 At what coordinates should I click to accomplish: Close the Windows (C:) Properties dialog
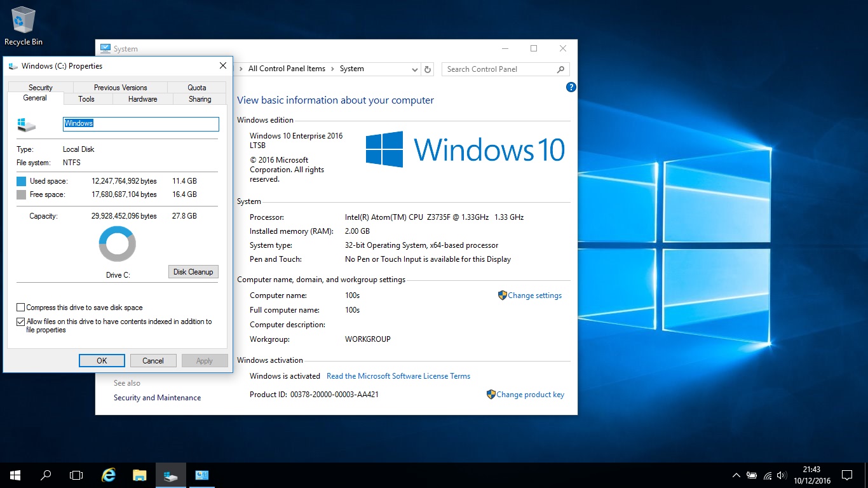pos(223,66)
